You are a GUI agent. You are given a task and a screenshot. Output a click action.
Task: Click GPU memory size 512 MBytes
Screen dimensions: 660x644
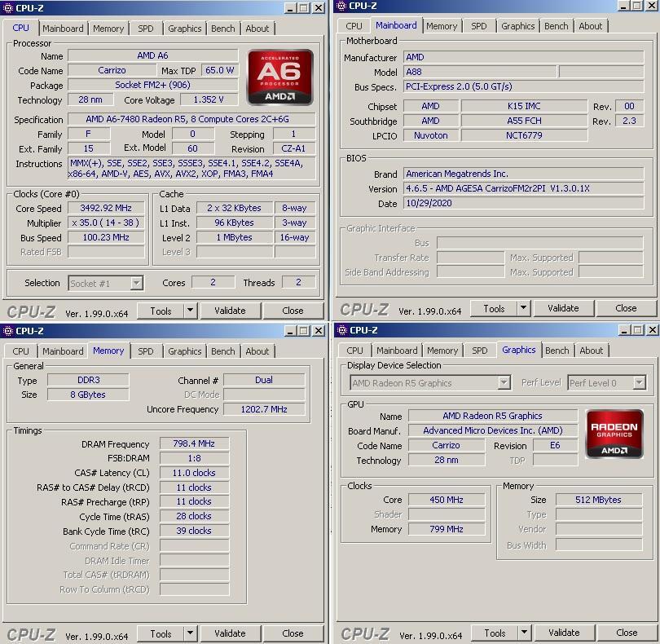click(599, 500)
